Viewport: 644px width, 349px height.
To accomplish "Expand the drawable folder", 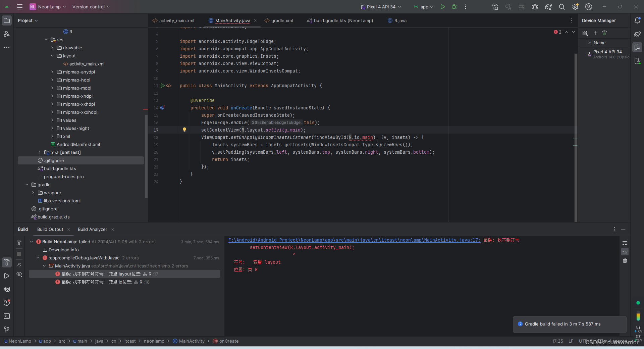I will [x=53, y=48].
